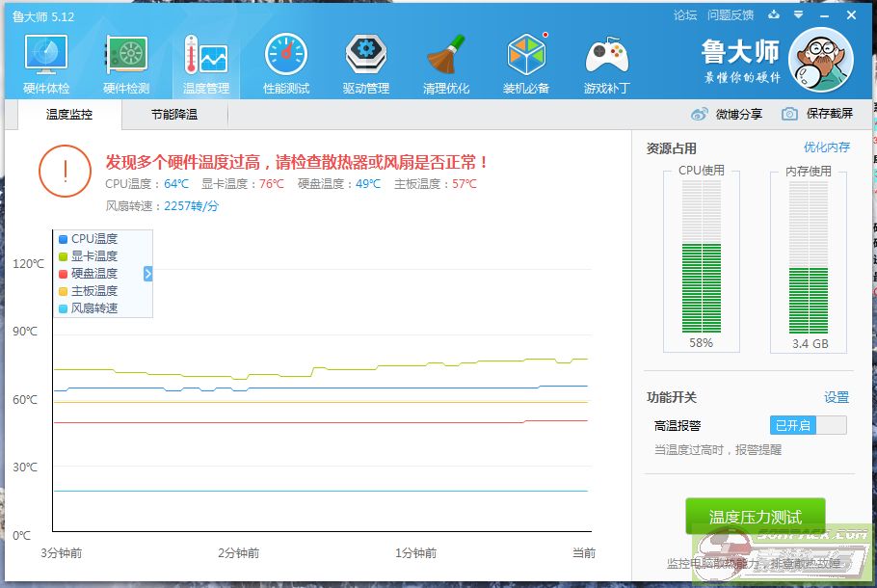Toggle 主板温度 legend yellow swatch

coord(64,291)
